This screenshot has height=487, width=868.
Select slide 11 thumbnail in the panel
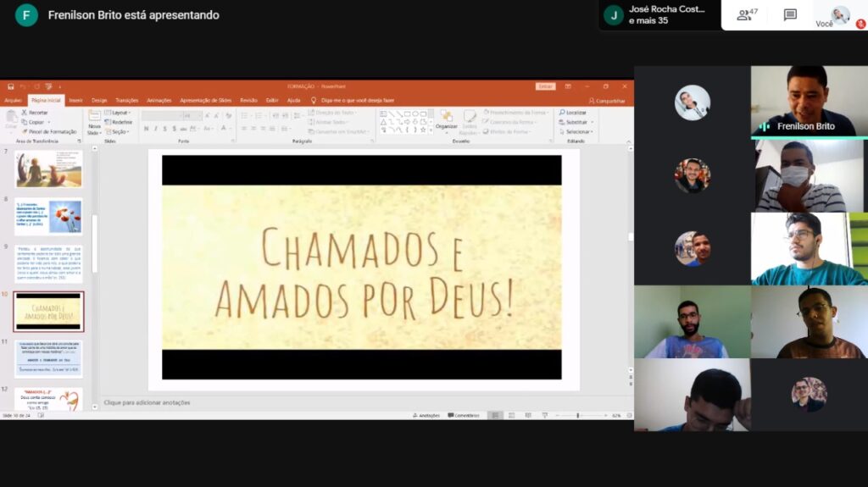click(48, 357)
